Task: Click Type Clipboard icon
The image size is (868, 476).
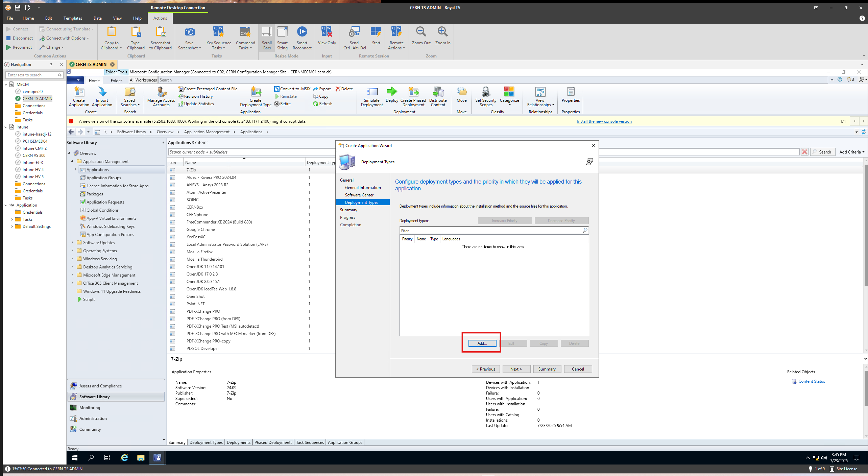Action: coord(136,38)
